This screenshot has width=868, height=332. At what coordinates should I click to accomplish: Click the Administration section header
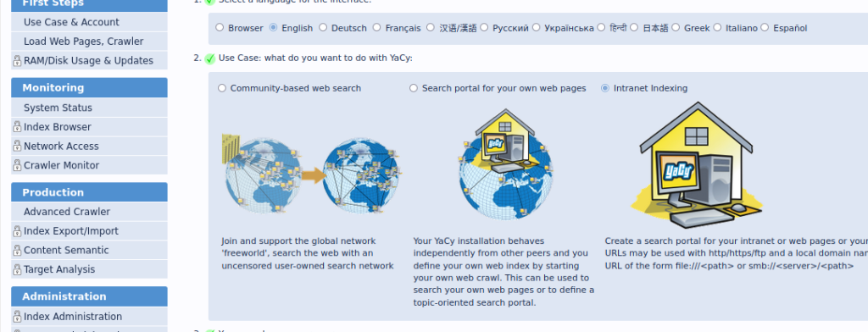point(89,296)
